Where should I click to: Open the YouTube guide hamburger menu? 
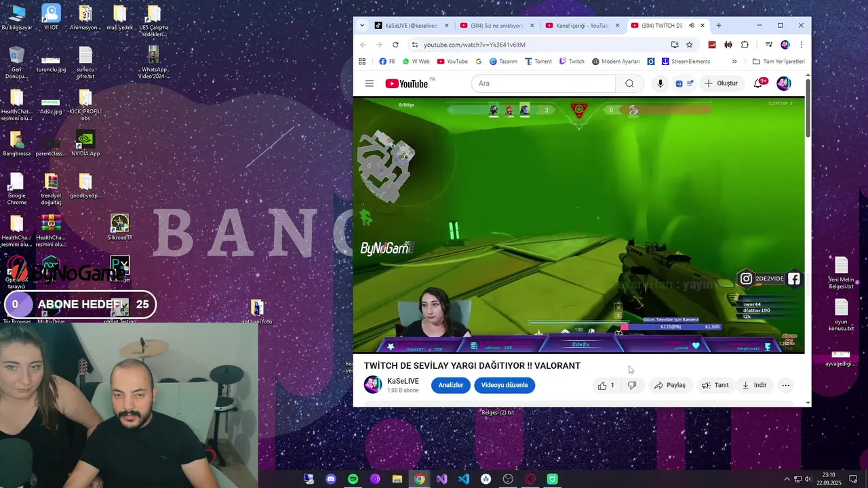tap(369, 83)
